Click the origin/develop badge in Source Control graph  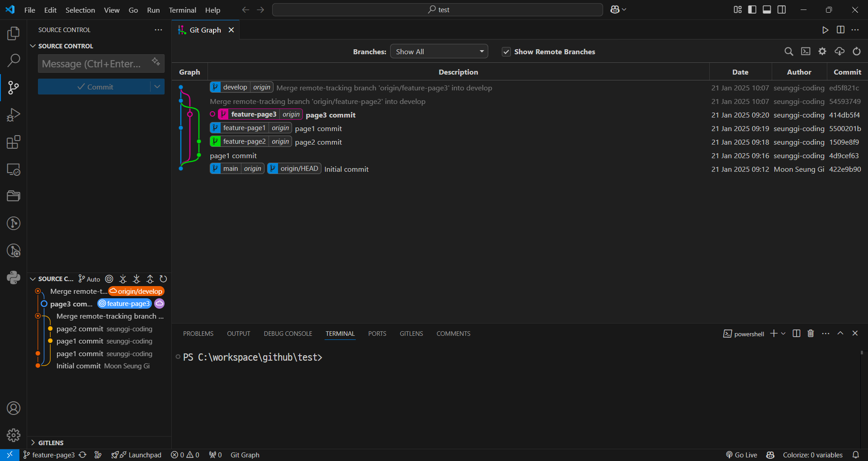136,292
